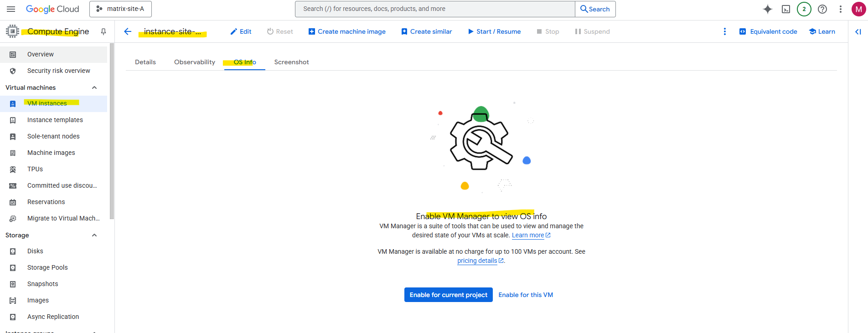This screenshot has width=868, height=333.
Task: Go back with the left arrow
Action: coord(128,31)
